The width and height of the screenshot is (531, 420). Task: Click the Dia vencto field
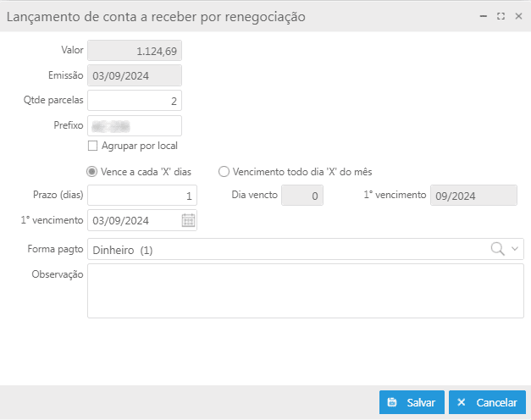click(301, 196)
